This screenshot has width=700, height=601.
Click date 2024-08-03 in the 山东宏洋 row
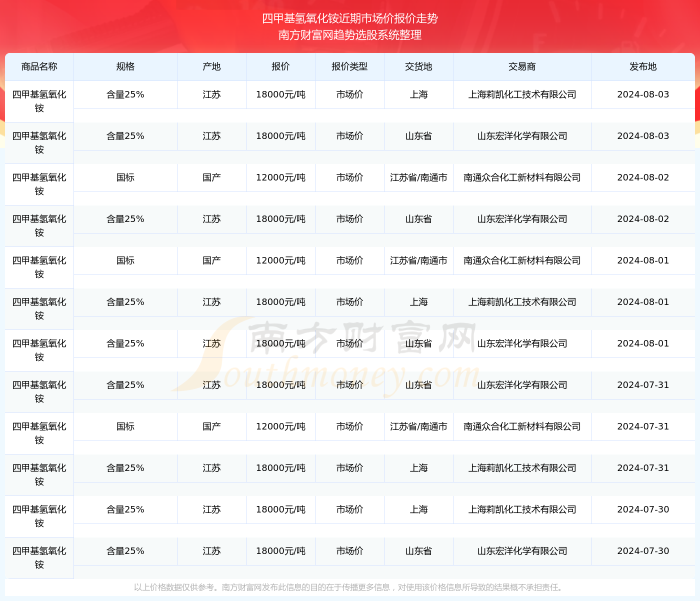pyautogui.click(x=643, y=136)
